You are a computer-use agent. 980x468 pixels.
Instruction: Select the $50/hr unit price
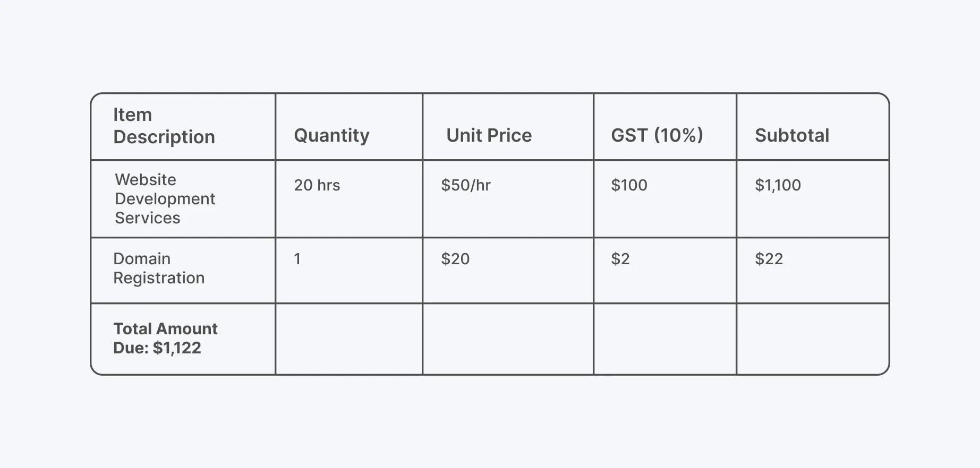466,185
